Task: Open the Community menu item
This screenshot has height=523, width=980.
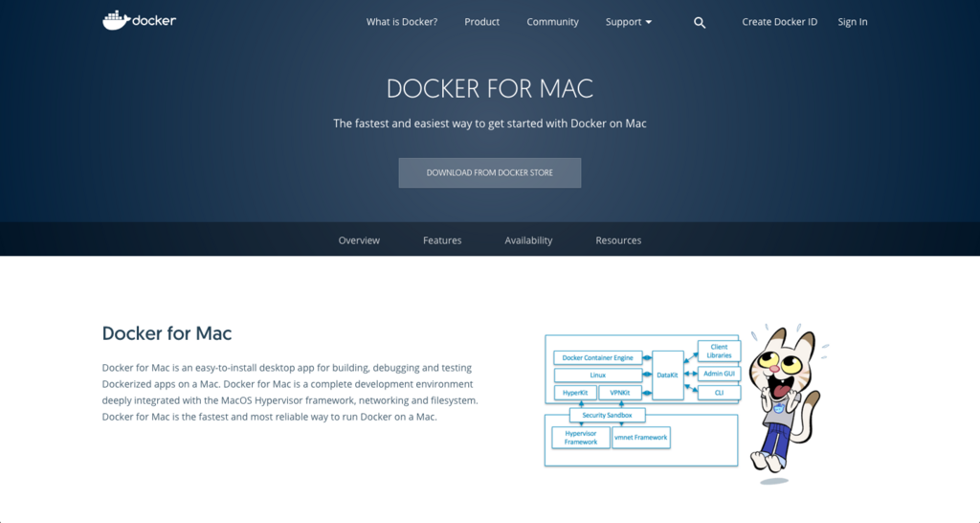Action: click(552, 22)
